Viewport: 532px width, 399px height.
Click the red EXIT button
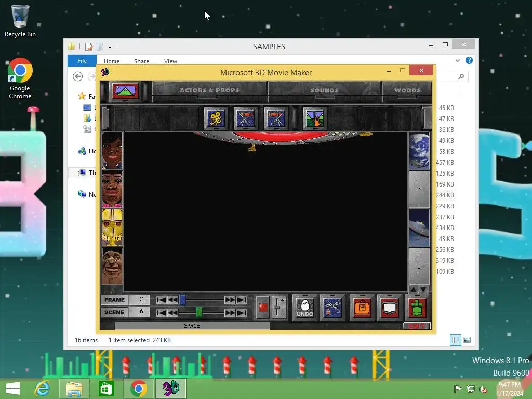417,326
